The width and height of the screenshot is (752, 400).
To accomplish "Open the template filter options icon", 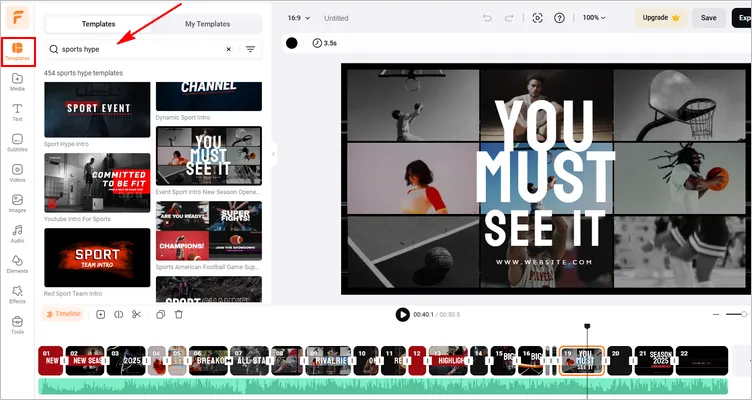I will coord(250,49).
